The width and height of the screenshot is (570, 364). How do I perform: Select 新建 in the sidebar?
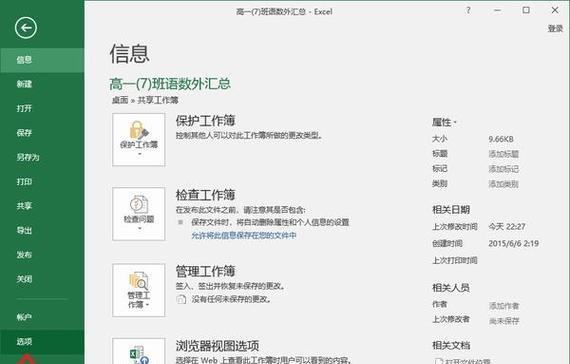(x=42, y=84)
